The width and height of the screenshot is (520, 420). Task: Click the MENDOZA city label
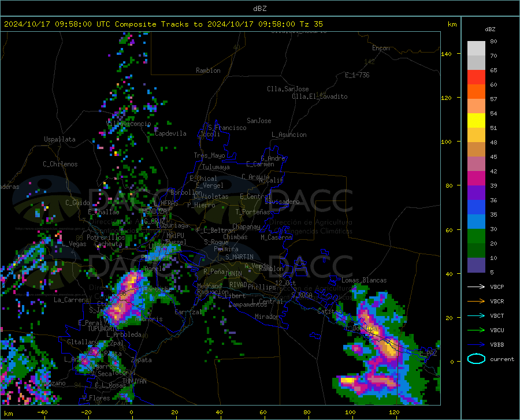tap(154, 211)
